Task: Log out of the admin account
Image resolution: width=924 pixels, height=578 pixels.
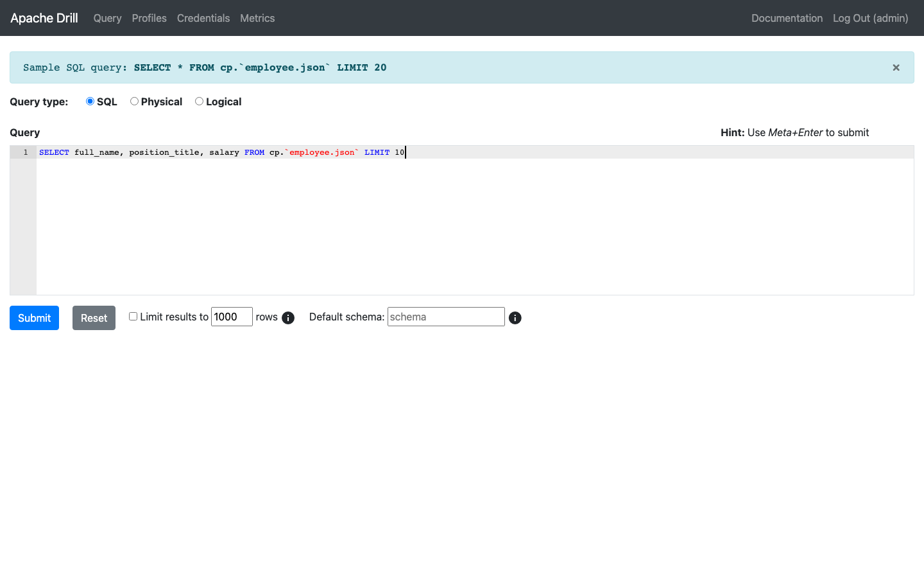Action: tap(870, 18)
